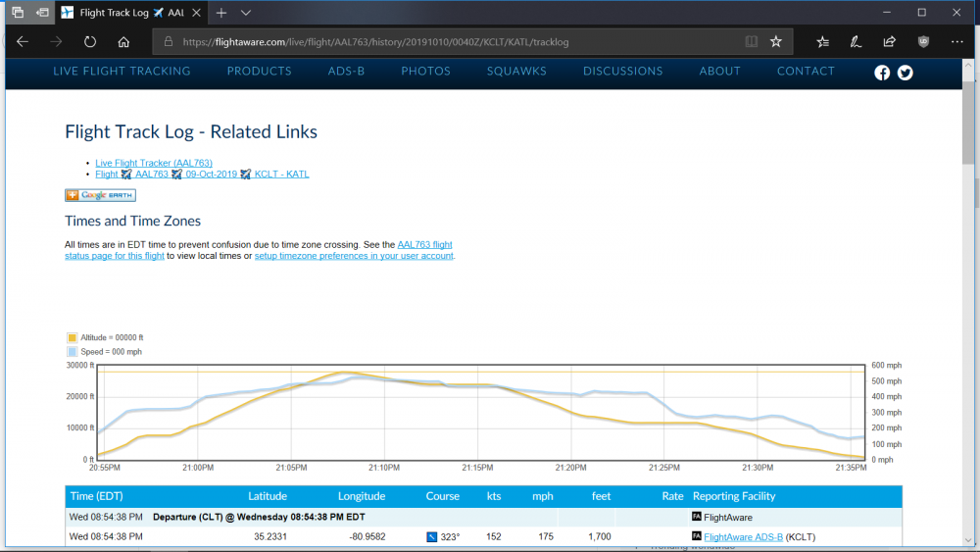The image size is (980, 552).
Task: Select the Flight Track Log tab
Action: point(131,13)
